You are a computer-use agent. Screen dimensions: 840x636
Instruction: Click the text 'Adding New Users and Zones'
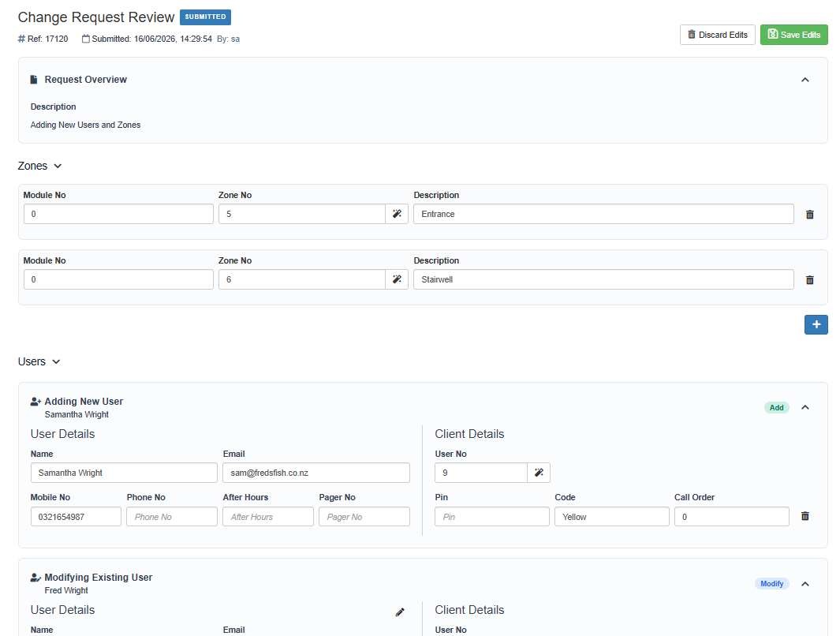85,125
